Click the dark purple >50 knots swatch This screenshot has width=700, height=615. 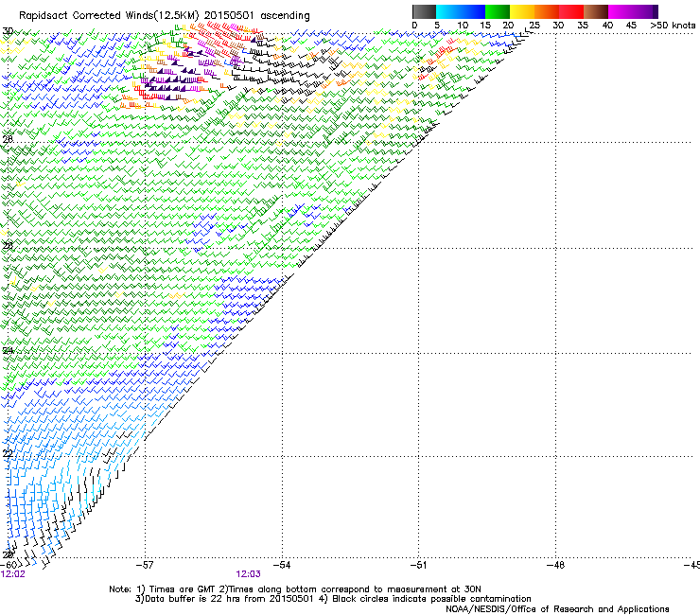[655, 11]
